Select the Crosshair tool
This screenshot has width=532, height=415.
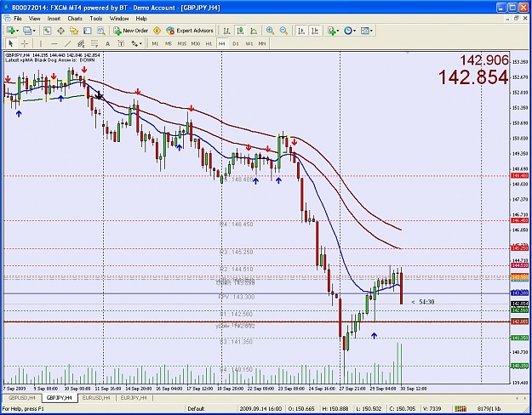tap(25, 43)
